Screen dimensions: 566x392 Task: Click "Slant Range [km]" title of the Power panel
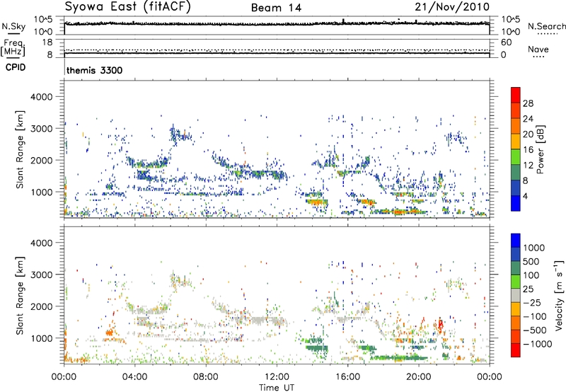(20, 149)
